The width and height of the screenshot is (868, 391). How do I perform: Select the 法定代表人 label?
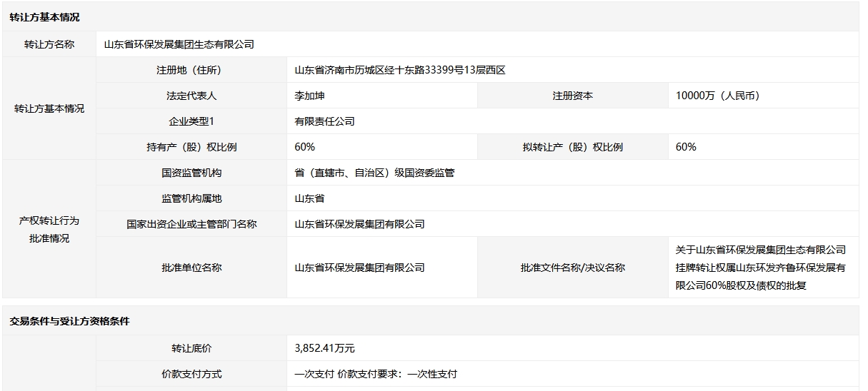pyautogui.click(x=191, y=96)
